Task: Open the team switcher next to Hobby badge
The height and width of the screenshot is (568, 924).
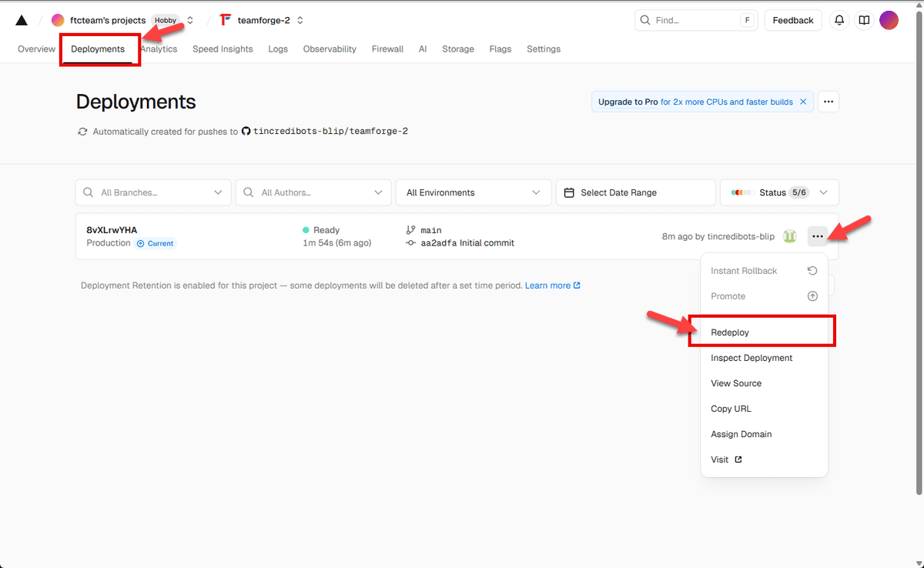Action: [189, 20]
